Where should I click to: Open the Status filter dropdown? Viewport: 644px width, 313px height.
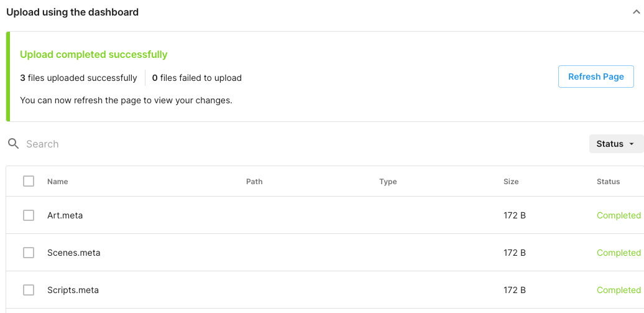615,144
